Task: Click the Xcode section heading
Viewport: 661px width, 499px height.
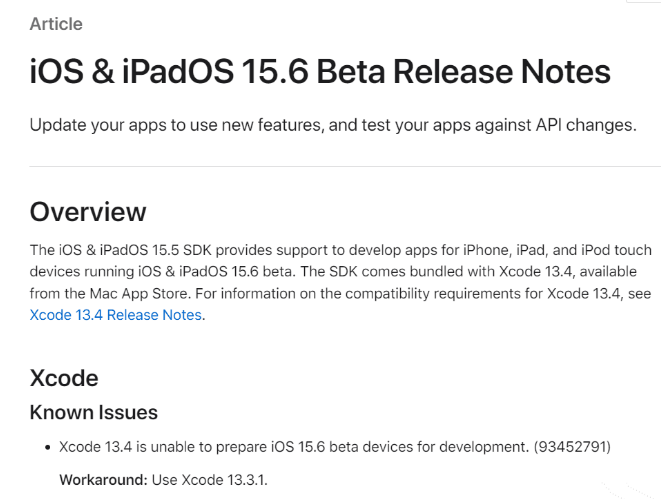Action: click(64, 378)
